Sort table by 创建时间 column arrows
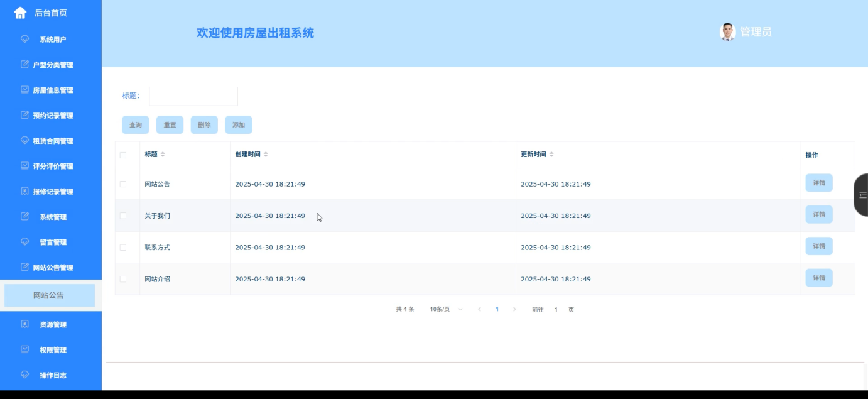The height and width of the screenshot is (399, 868). [266, 155]
